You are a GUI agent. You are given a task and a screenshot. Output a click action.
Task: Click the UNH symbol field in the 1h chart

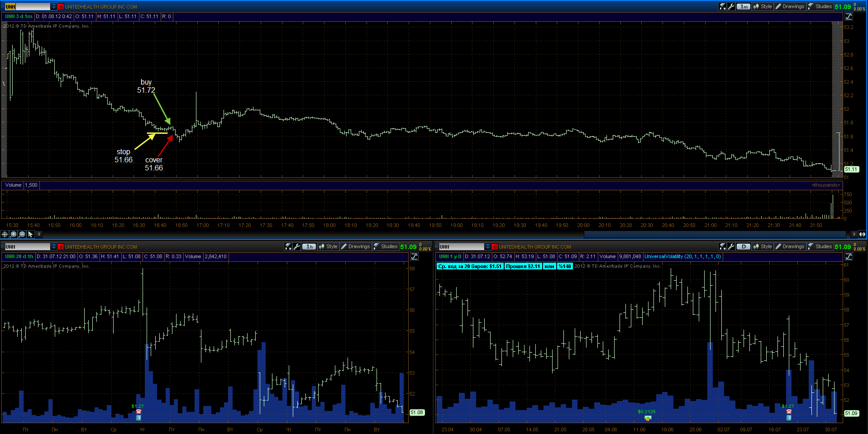28,246
